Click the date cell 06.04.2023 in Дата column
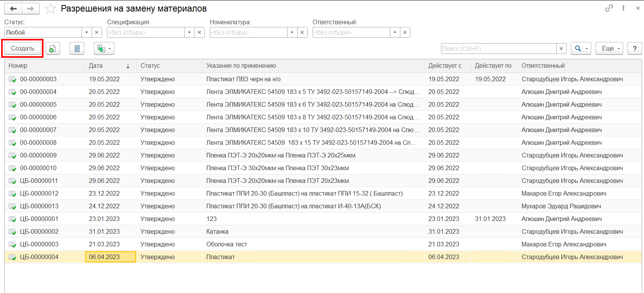 point(110,257)
